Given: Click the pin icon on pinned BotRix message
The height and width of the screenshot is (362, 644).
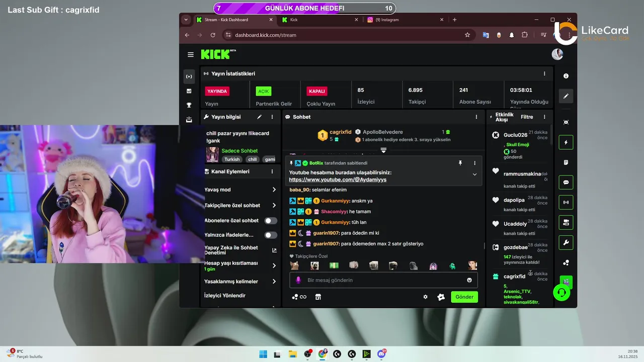Looking at the screenshot, I should tap(460, 163).
